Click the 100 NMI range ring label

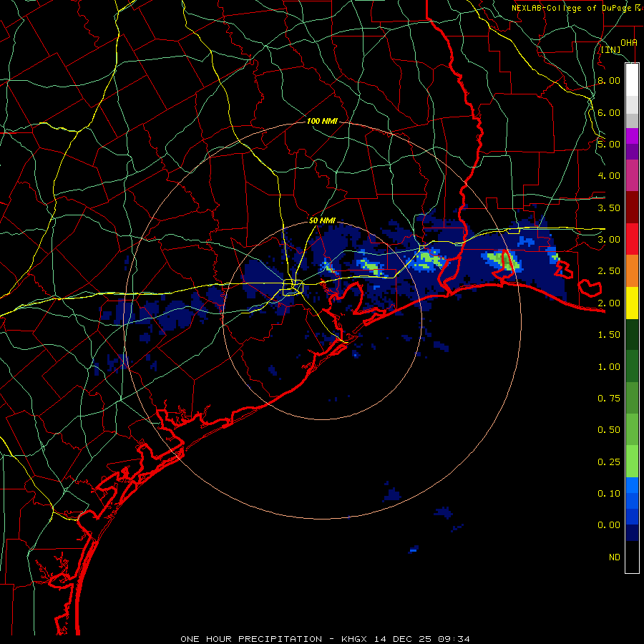(x=322, y=121)
